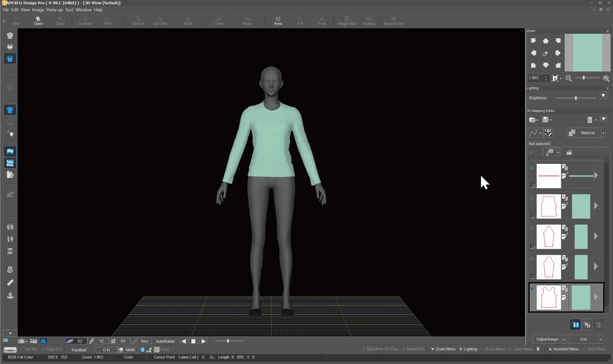Click the zoom-out magnifier icon
Screen dimensions: 613x364
[x=568, y=78]
